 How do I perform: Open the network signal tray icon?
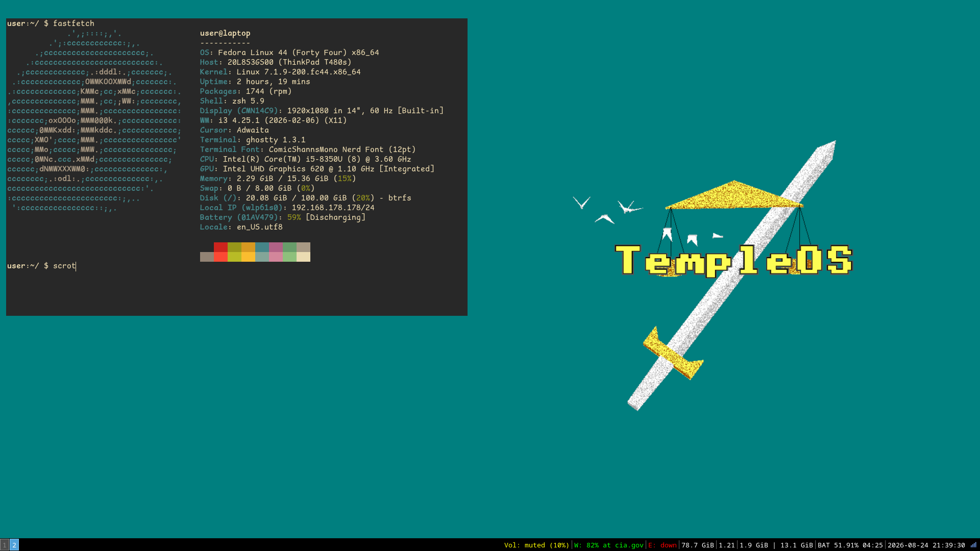[973, 545]
